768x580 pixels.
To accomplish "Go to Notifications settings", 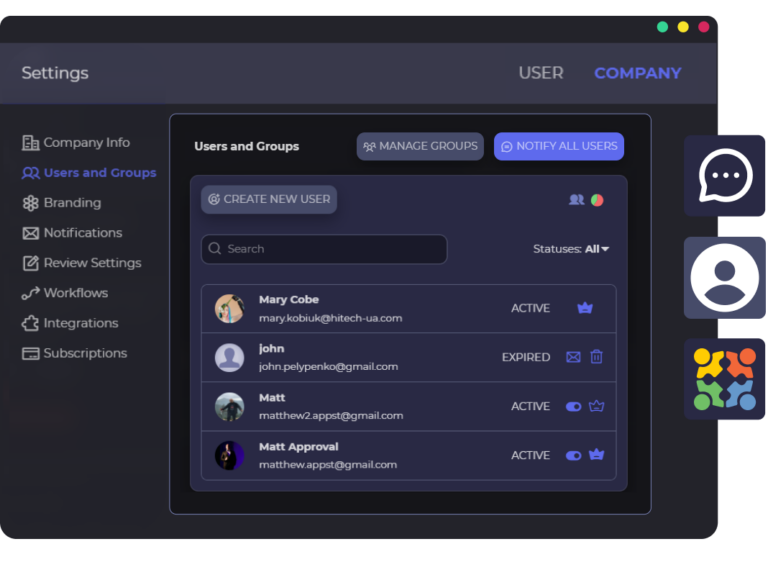I will (x=72, y=233).
